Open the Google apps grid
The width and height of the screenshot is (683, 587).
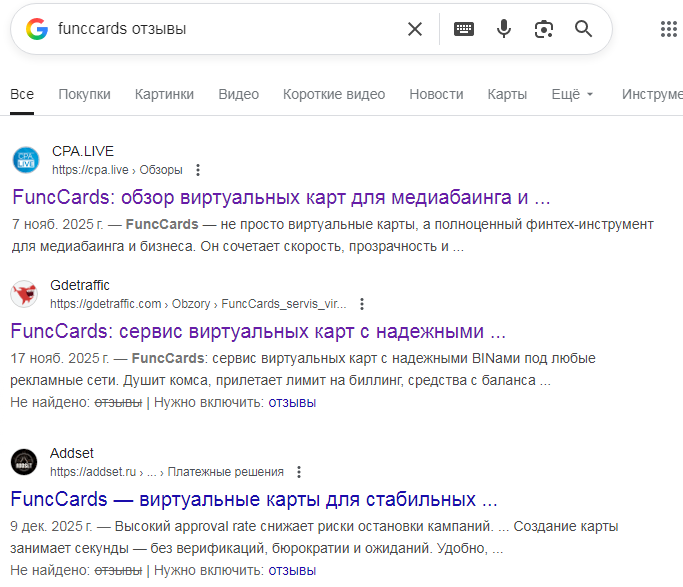tap(669, 29)
